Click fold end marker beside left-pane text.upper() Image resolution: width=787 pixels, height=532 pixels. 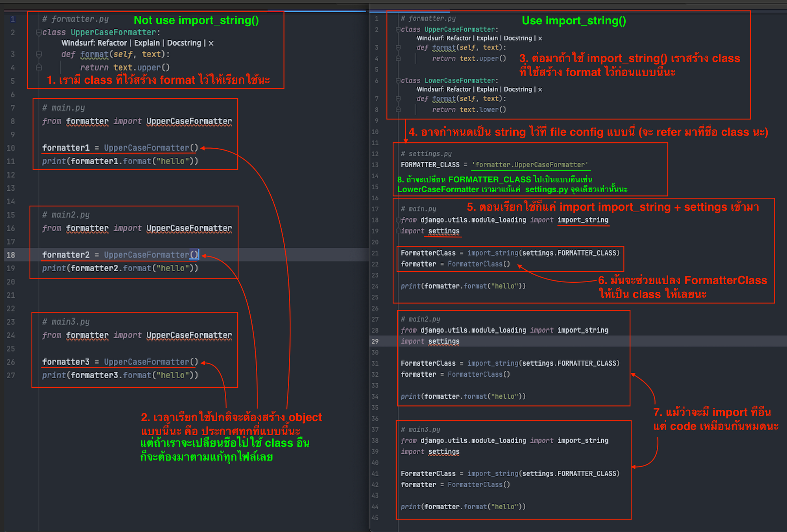pyautogui.click(x=39, y=68)
